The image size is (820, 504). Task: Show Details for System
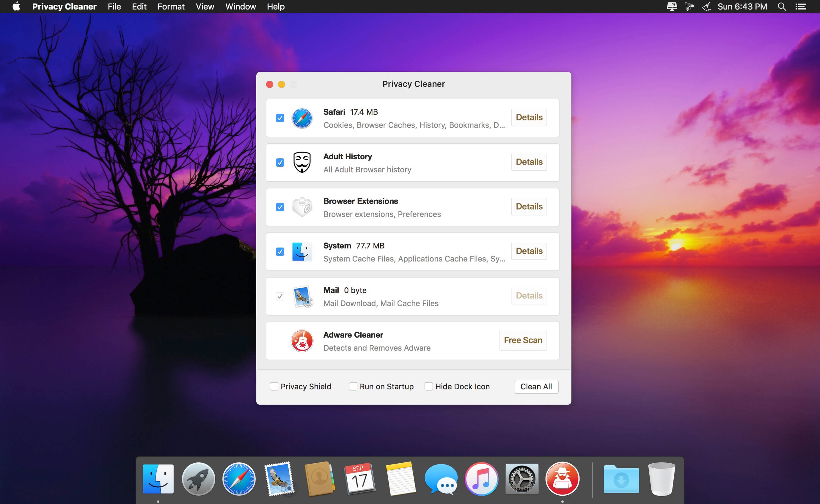[x=529, y=251]
